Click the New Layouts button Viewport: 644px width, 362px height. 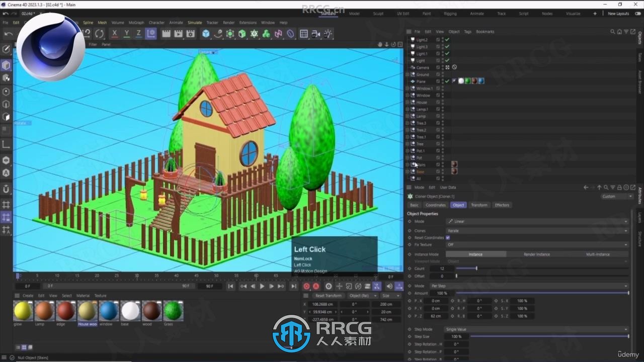(x=618, y=14)
